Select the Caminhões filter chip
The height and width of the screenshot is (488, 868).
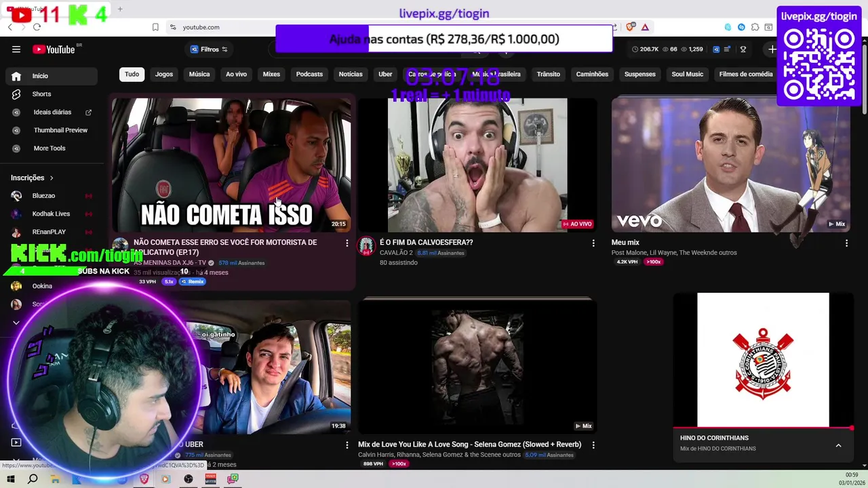[x=592, y=74]
